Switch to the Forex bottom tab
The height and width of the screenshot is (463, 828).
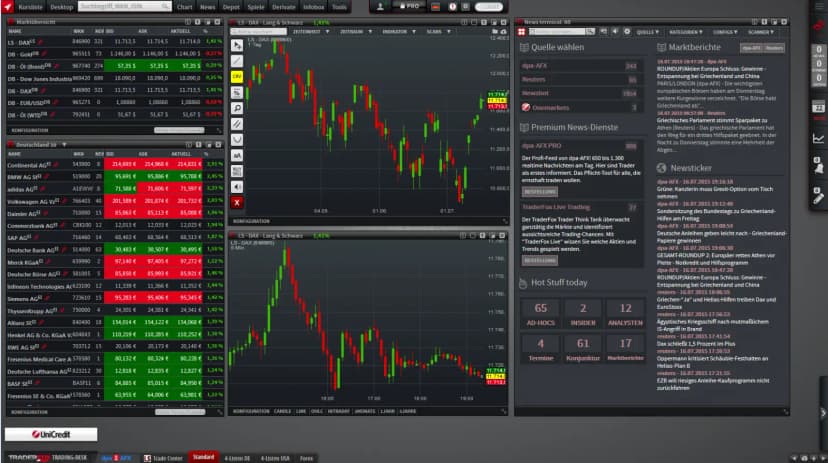[306, 458]
